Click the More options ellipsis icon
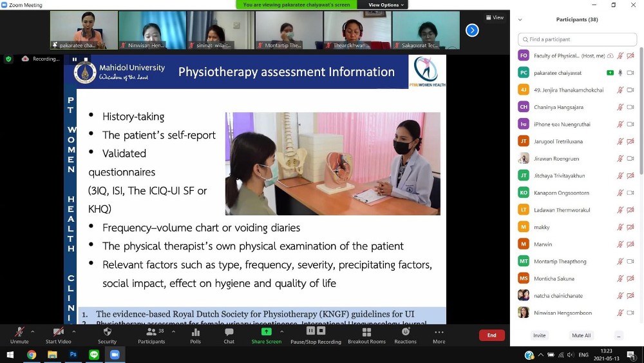The height and width of the screenshot is (363, 644). pyautogui.click(x=439, y=335)
